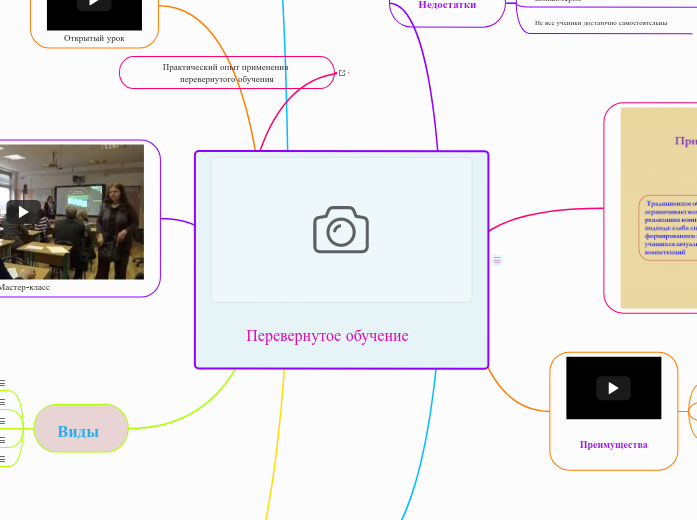The image size is (697, 520).
Task: Click the Открытый урок caption
Action: (94, 38)
